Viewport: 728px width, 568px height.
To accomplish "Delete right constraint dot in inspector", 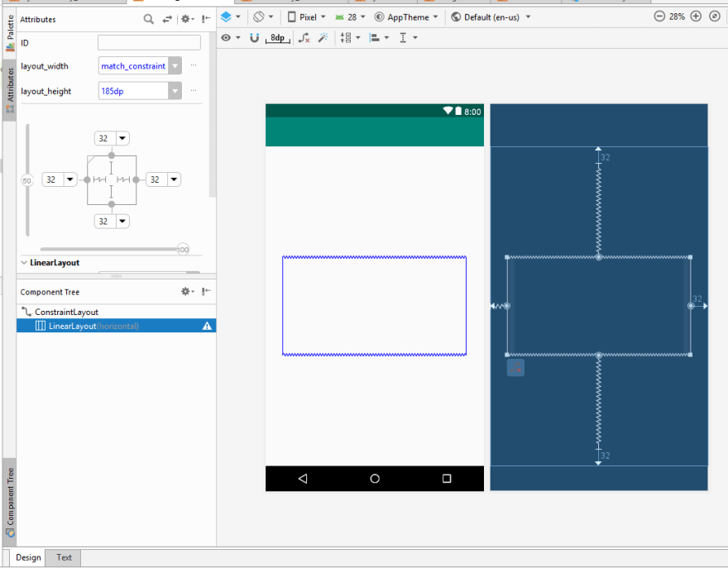I will coord(136,179).
